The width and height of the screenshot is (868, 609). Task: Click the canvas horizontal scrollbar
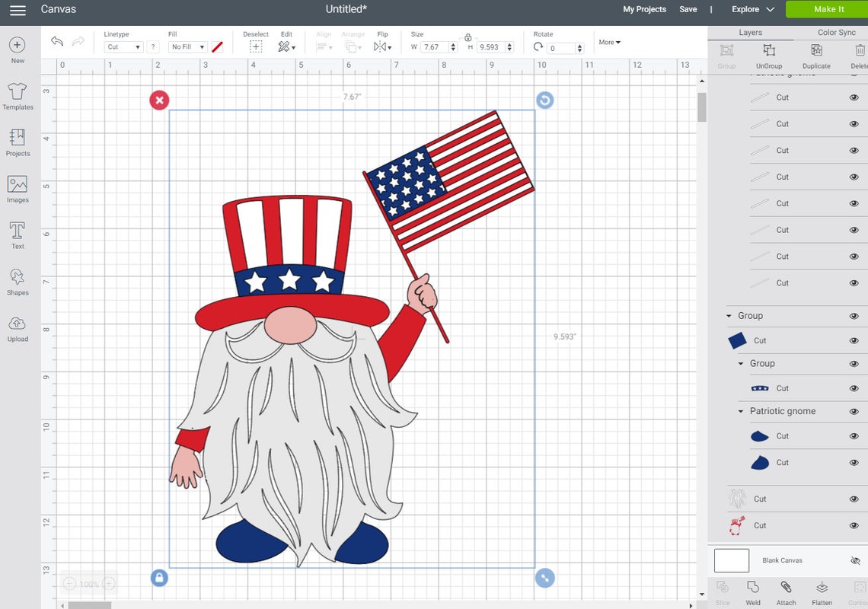coord(90,605)
